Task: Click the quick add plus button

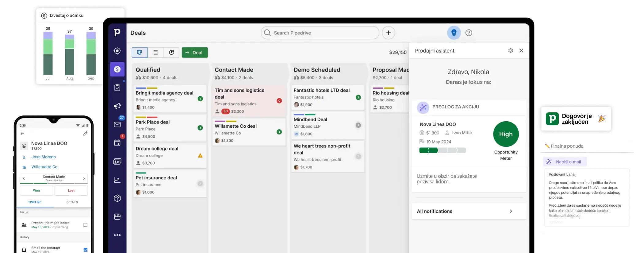Action: pos(388,33)
